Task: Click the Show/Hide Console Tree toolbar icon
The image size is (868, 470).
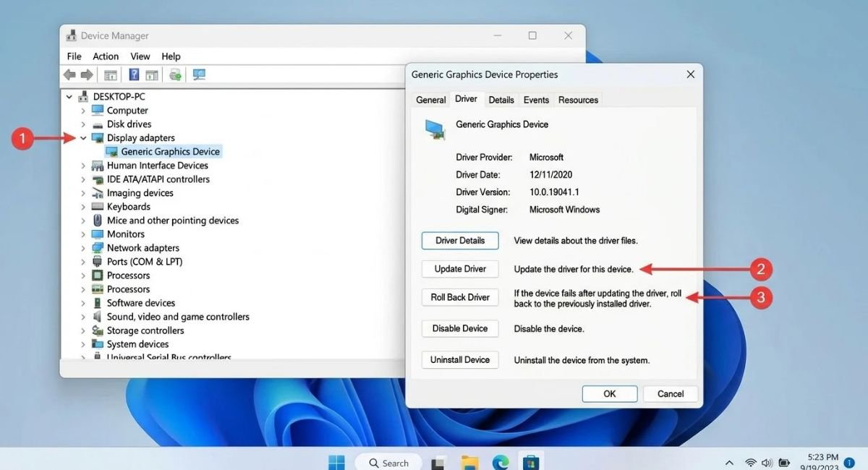Action: [x=111, y=74]
